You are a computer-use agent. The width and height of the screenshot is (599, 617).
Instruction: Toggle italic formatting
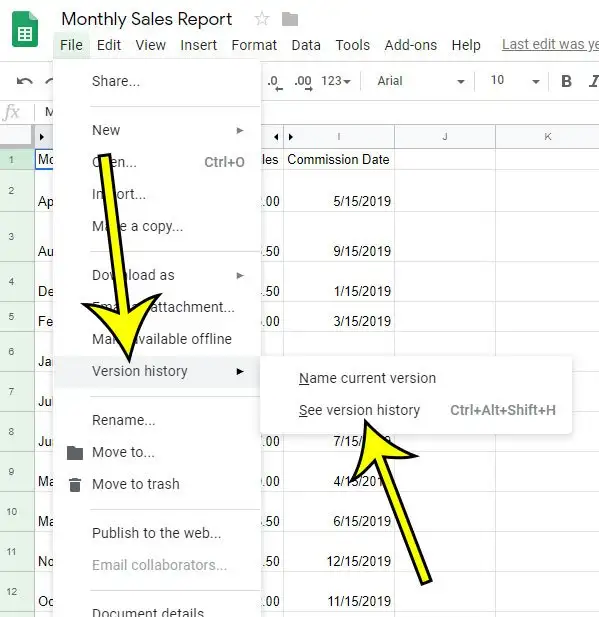(x=593, y=81)
